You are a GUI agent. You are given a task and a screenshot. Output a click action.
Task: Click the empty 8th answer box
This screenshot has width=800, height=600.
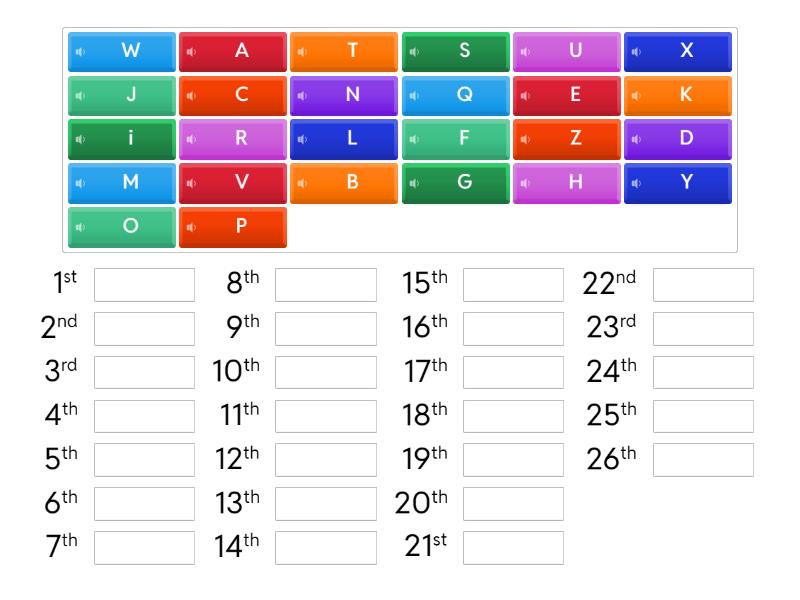(326, 285)
